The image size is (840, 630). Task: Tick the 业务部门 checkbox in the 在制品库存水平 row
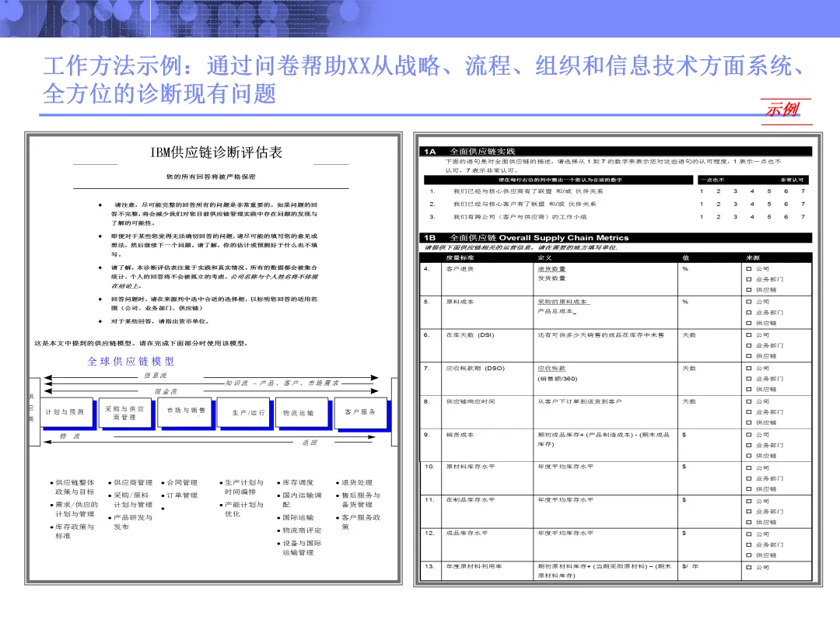(x=749, y=512)
